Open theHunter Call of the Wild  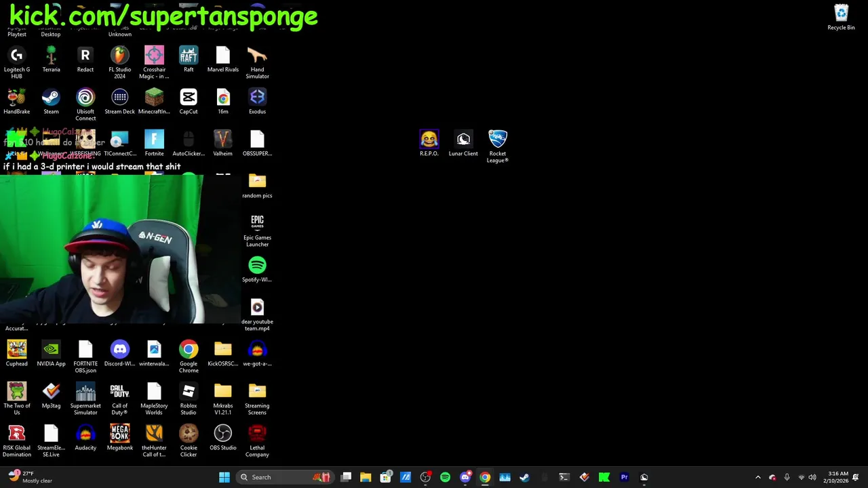coord(154,441)
